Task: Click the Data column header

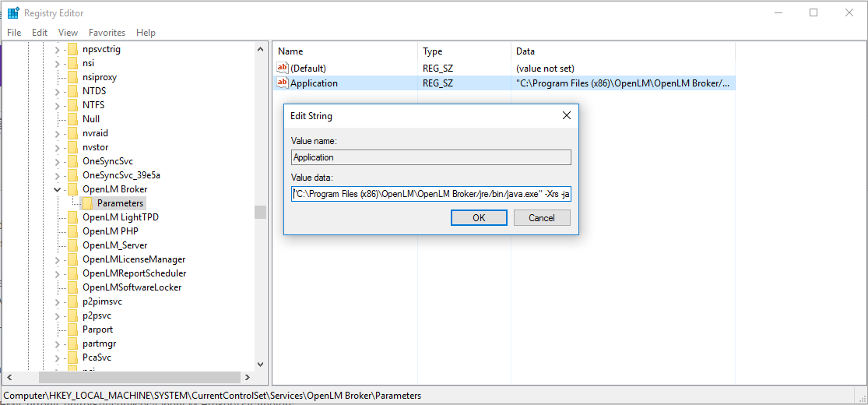Action: coord(525,51)
